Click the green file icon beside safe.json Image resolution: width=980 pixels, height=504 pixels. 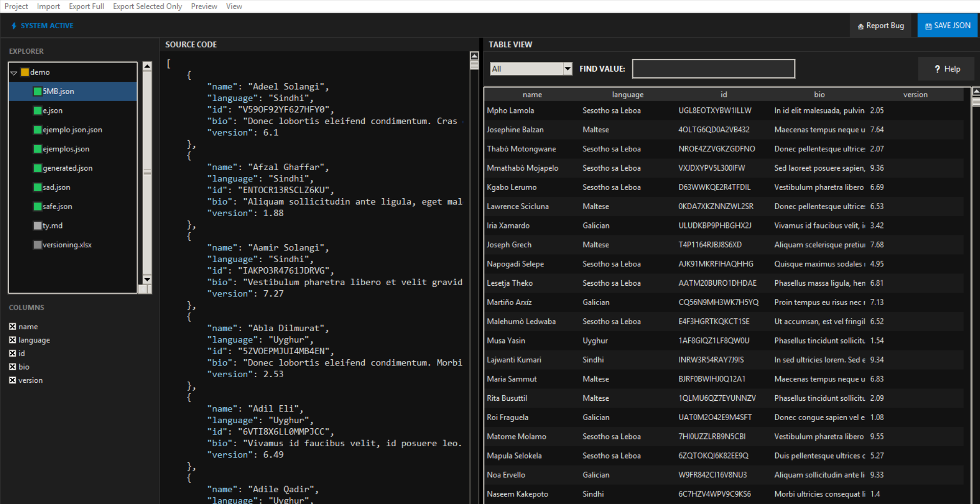38,207
